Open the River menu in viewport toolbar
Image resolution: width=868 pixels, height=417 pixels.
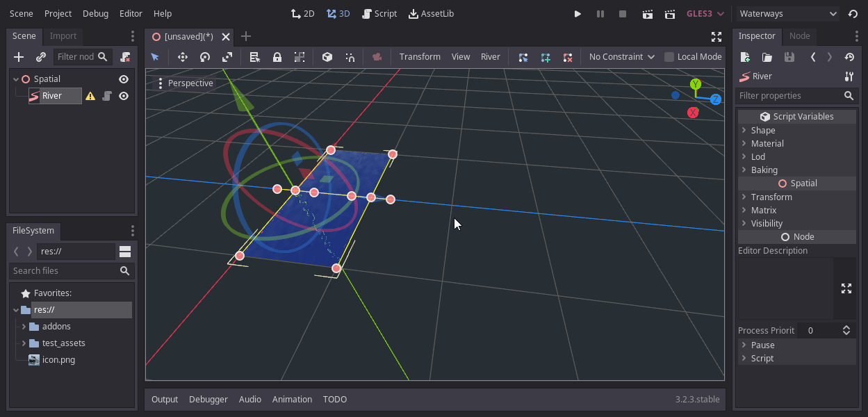pos(491,57)
